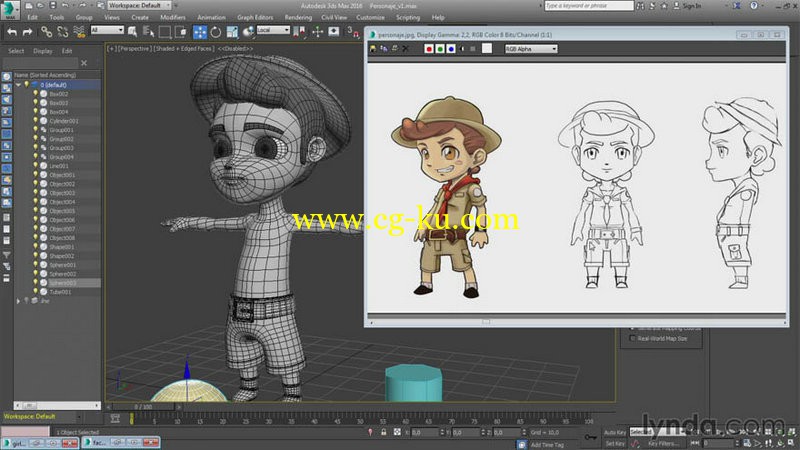
Task: Click the Save Image icon in image window
Action: coord(373,49)
